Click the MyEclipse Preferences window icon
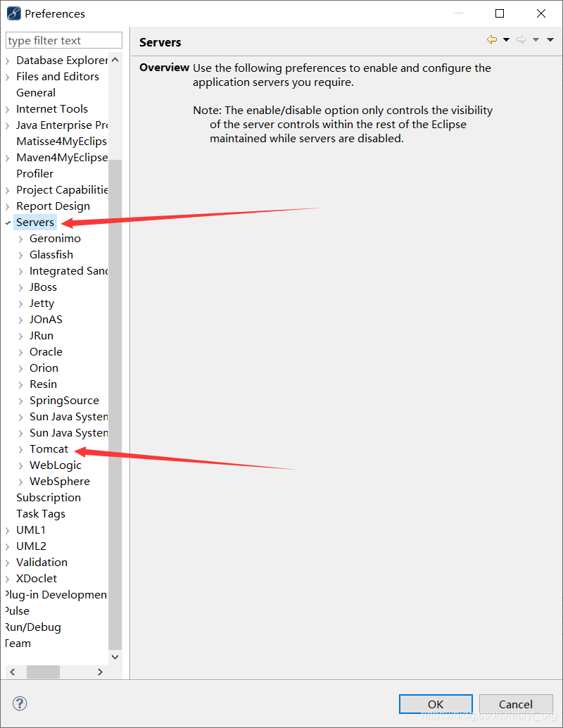This screenshot has width=563, height=728. [x=14, y=13]
